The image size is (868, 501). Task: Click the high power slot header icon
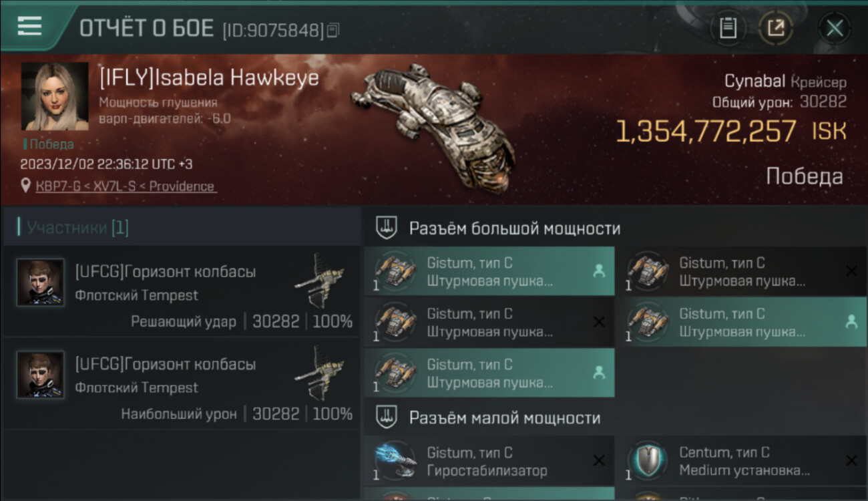point(386,228)
